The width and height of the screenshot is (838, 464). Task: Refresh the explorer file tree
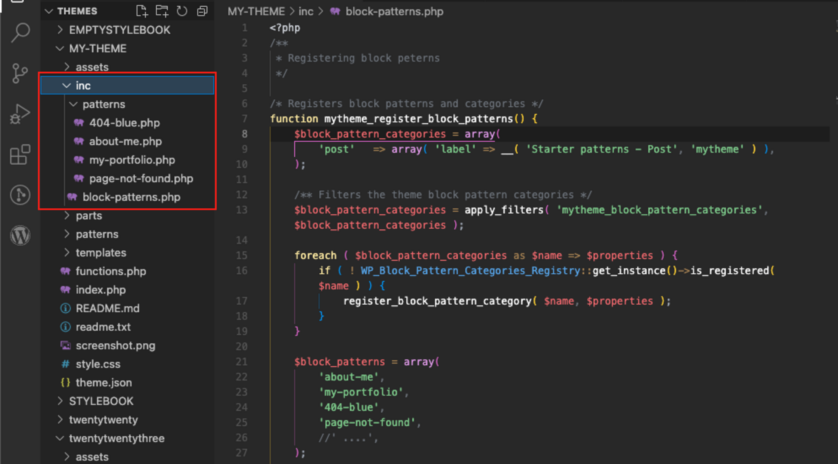tap(182, 11)
